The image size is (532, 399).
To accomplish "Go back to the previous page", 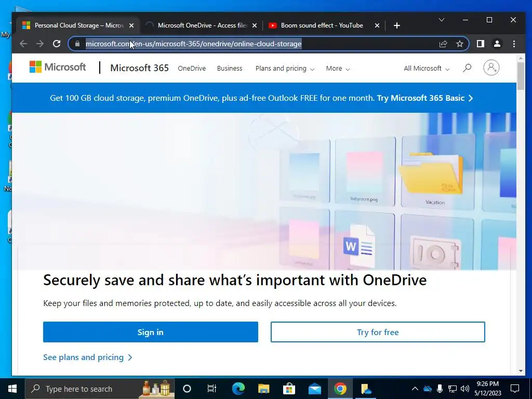I will (x=23, y=44).
